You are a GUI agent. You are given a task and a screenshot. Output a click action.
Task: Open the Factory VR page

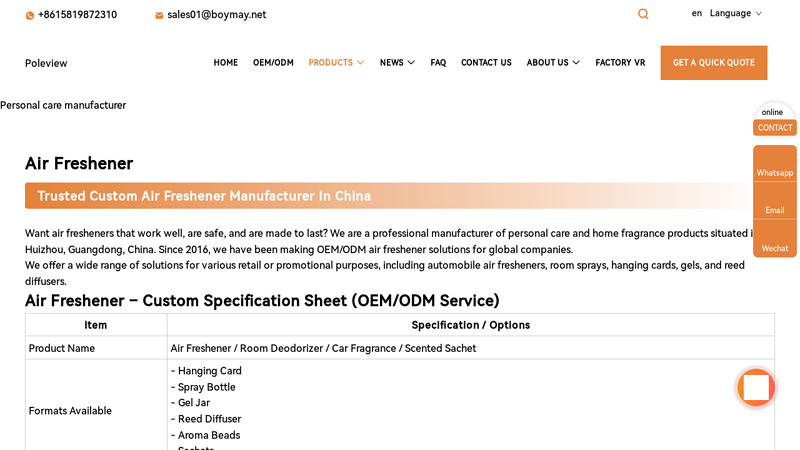(x=620, y=62)
